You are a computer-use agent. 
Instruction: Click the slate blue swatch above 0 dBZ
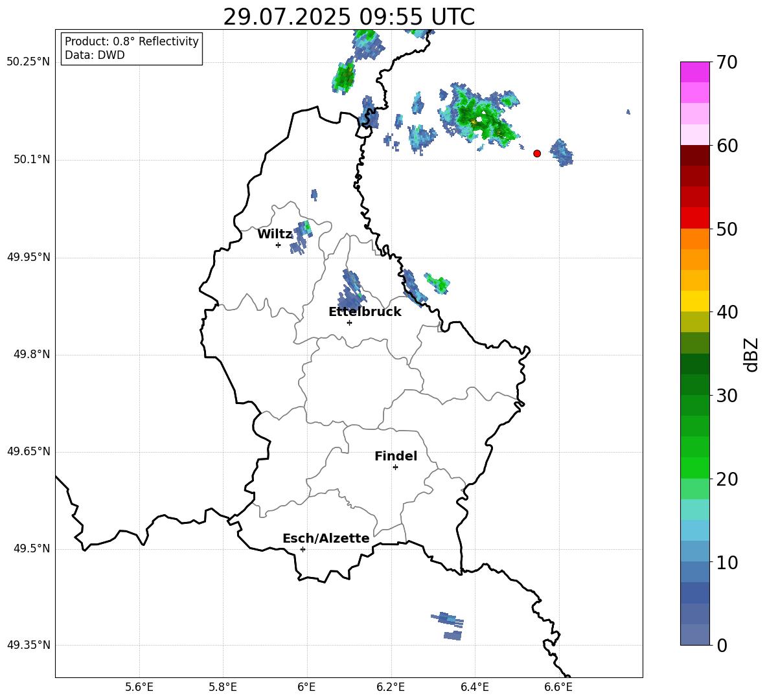(x=695, y=635)
